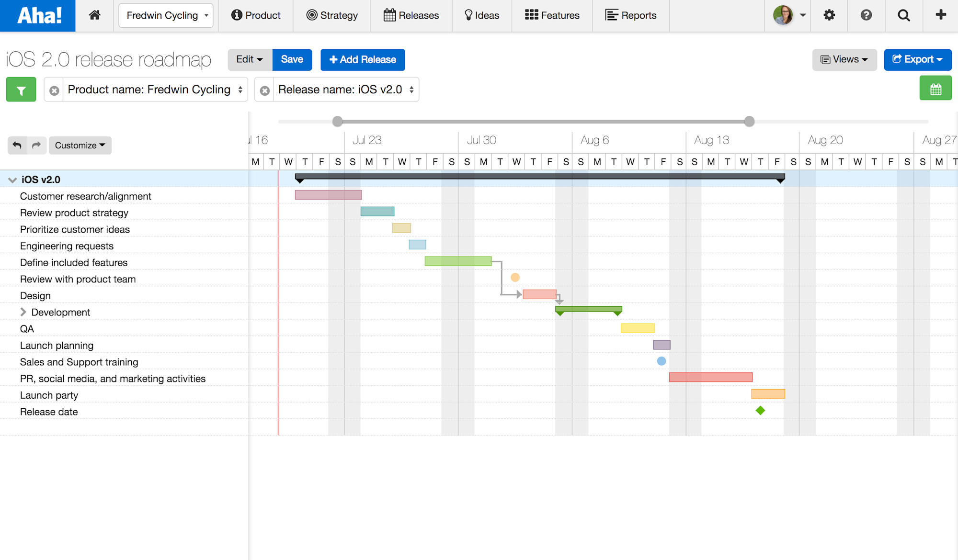This screenshot has height=560, width=958.
Task: Click the Add Release button
Action: [363, 59]
